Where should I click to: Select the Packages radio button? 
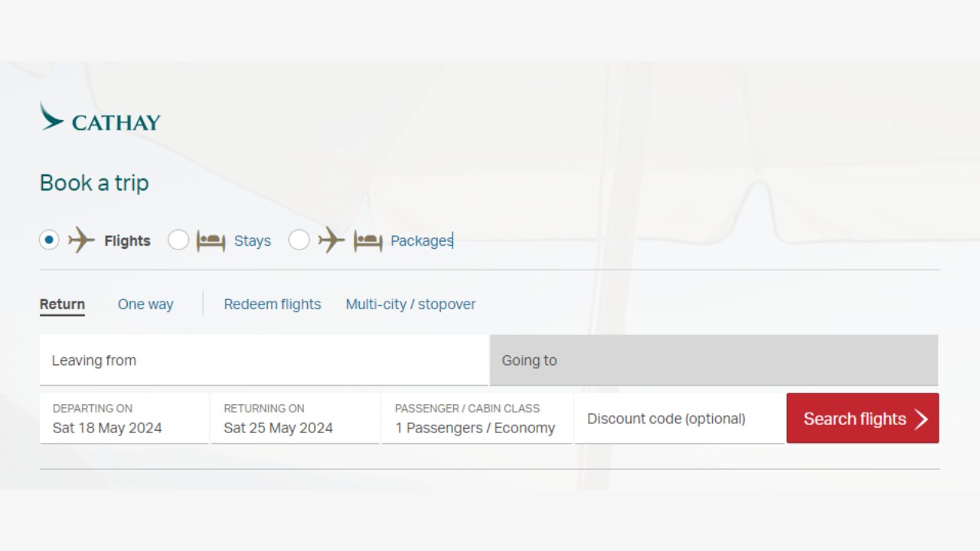(x=299, y=240)
